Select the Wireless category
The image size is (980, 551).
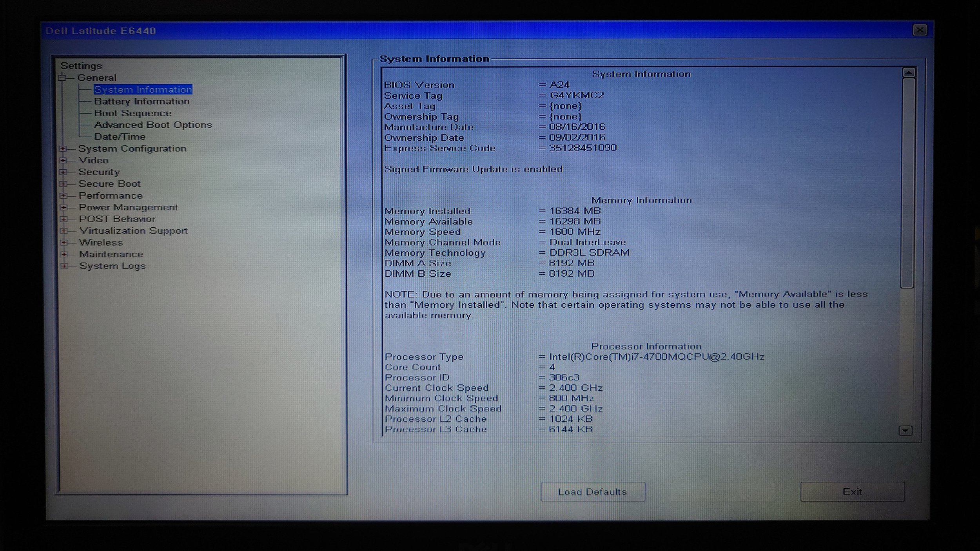101,243
